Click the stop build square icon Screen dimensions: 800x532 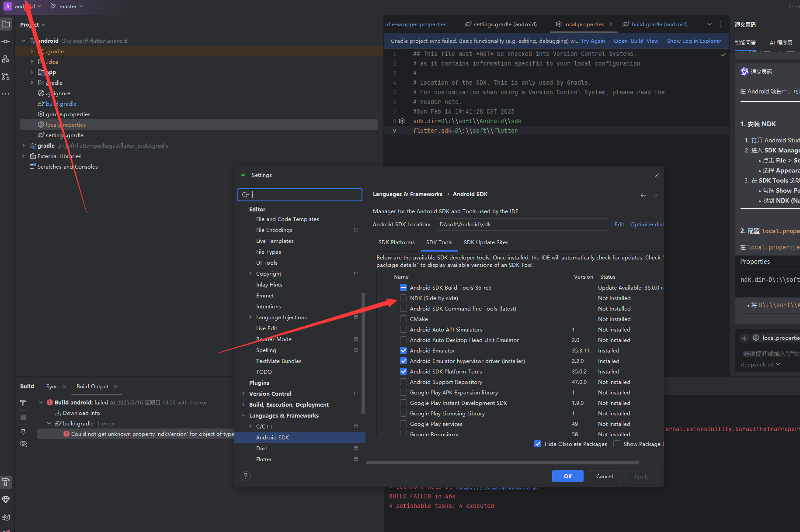[23, 418]
